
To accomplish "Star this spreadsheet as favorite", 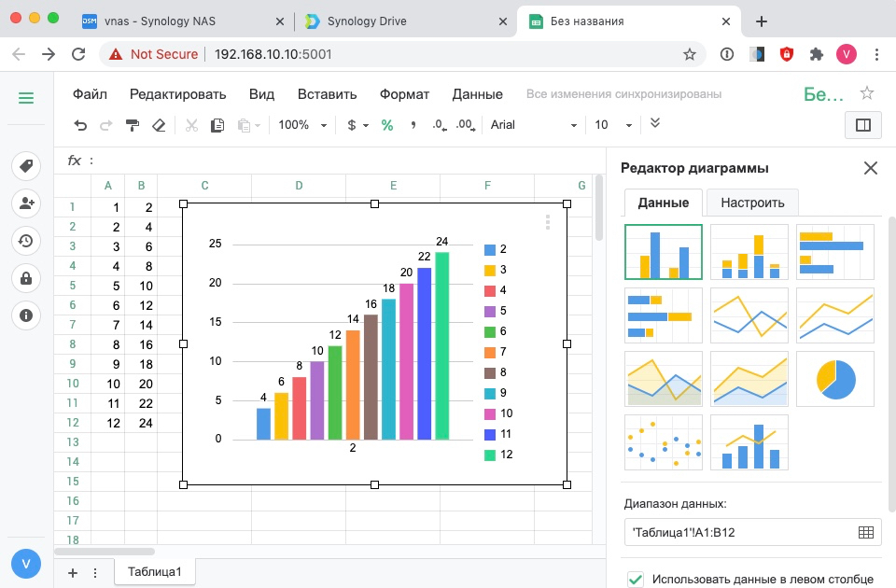I will click(x=866, y=93).
